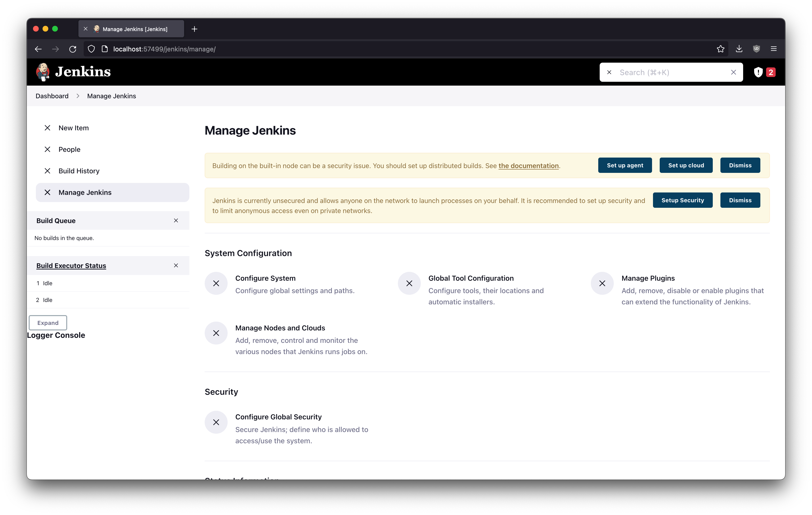
Task: Open the breadcrumb chevron after Dashboard
Action: tap(78, 96)
